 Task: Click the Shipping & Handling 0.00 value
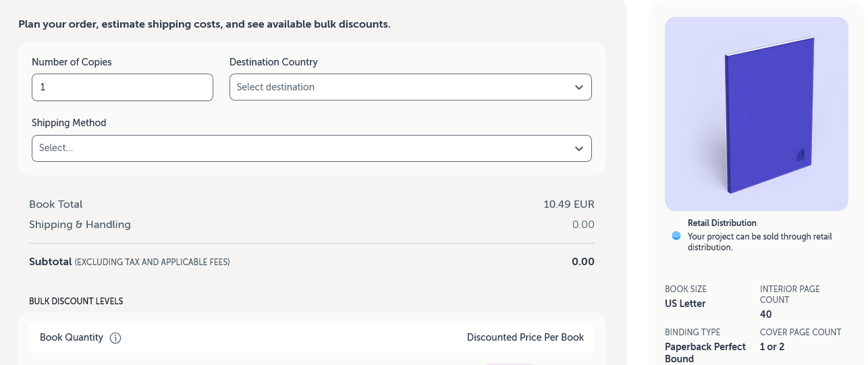coord(582,225)
